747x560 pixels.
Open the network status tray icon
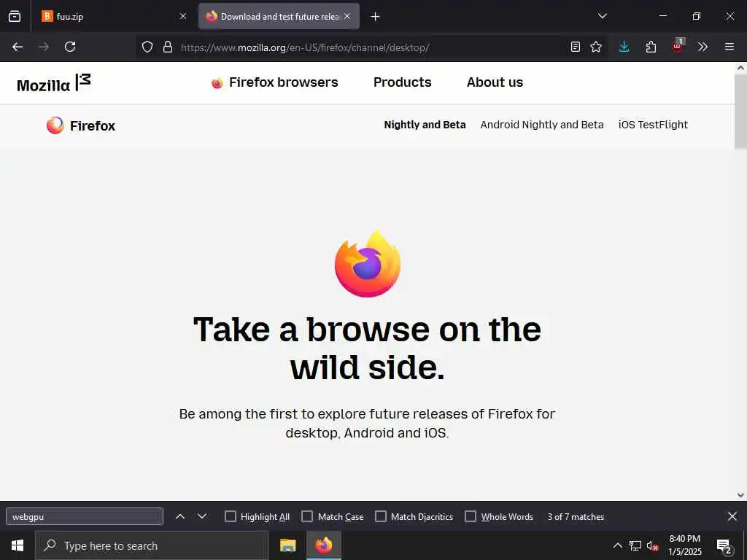click(635, 545)
